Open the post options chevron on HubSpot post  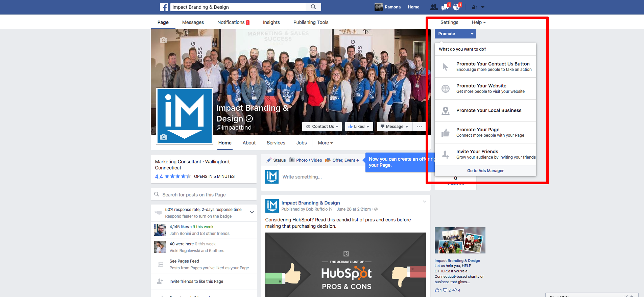click(x=425, y=201)
